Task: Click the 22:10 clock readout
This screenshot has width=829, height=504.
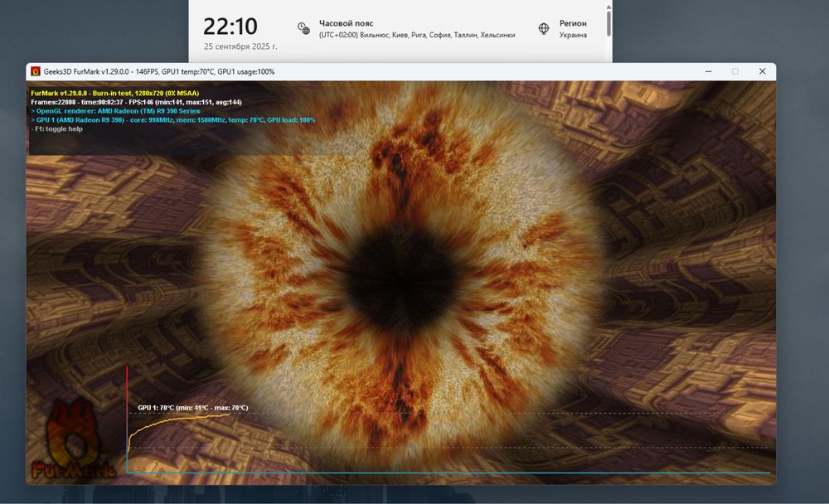Action: coord(230,26)
